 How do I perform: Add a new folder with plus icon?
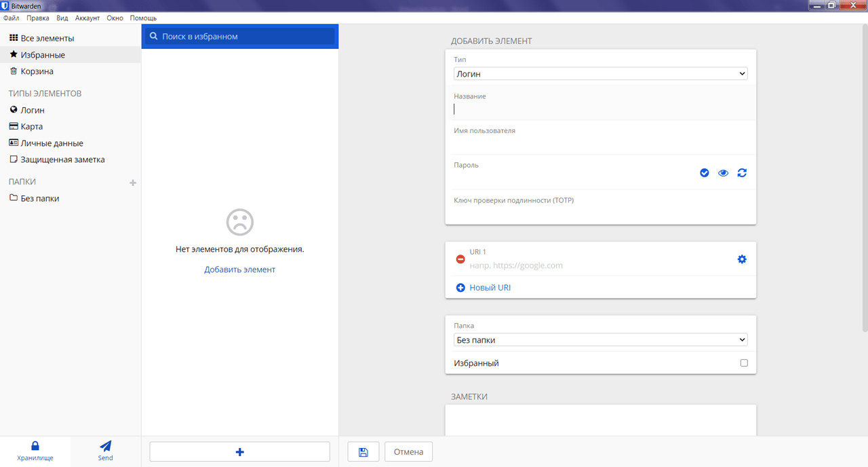(133, 183)
